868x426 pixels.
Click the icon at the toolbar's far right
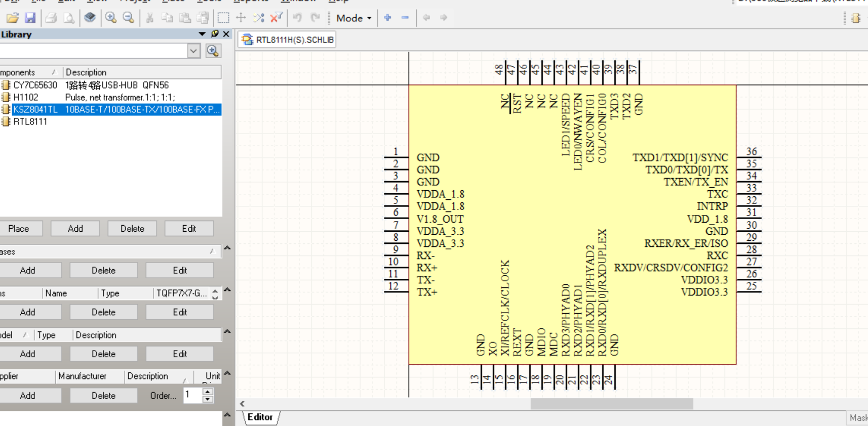click(x=856, y=18)
